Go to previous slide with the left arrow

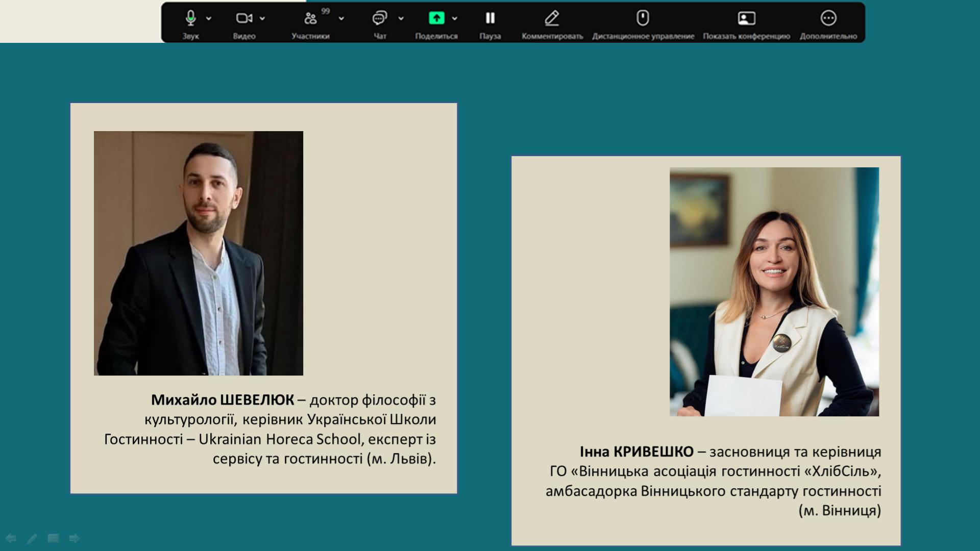pyautogui.click(x=11, y=538)
